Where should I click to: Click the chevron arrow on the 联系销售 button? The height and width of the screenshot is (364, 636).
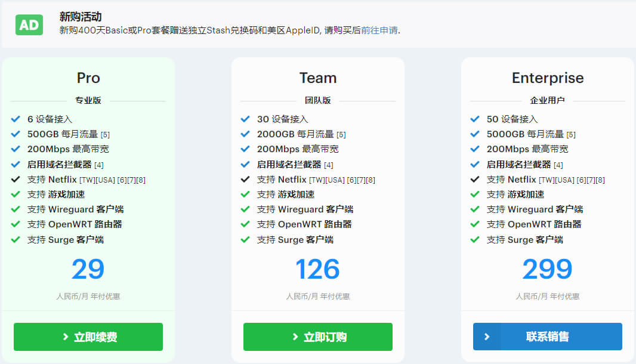click(487, 337)
